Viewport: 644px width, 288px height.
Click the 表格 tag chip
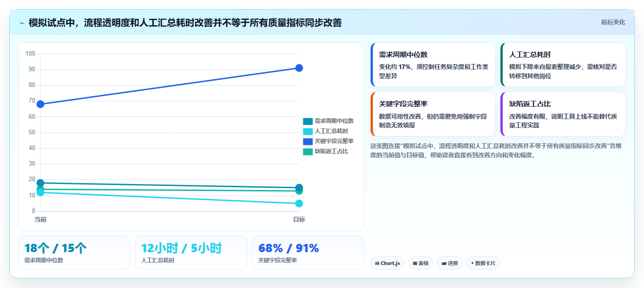click(x=420, y=263)
